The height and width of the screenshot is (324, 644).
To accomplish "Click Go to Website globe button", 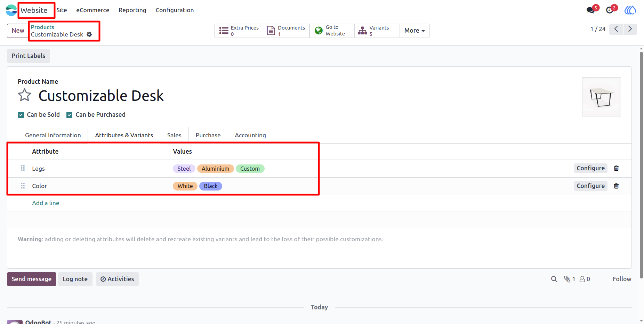I will pos(332,31).
